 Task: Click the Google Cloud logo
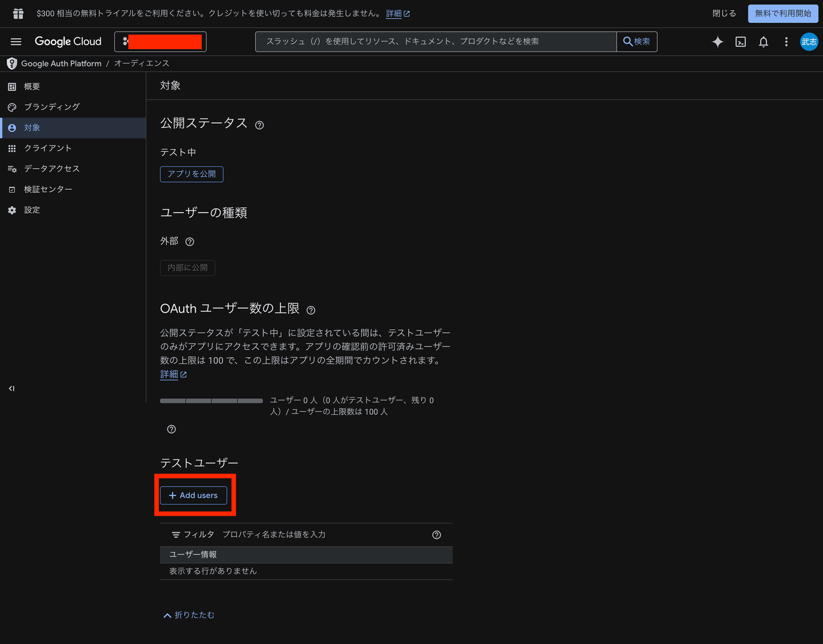pyautogui.click(x=68, y=42)
